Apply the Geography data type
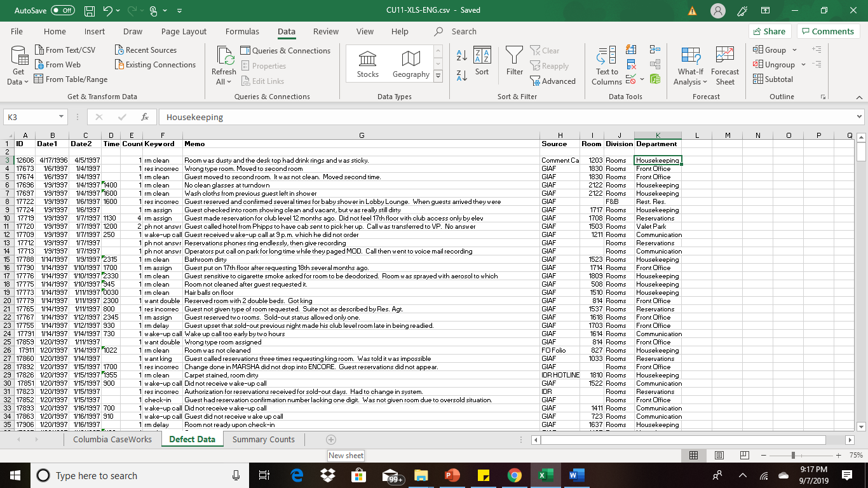868x488 pixels. tap(410, 64)
